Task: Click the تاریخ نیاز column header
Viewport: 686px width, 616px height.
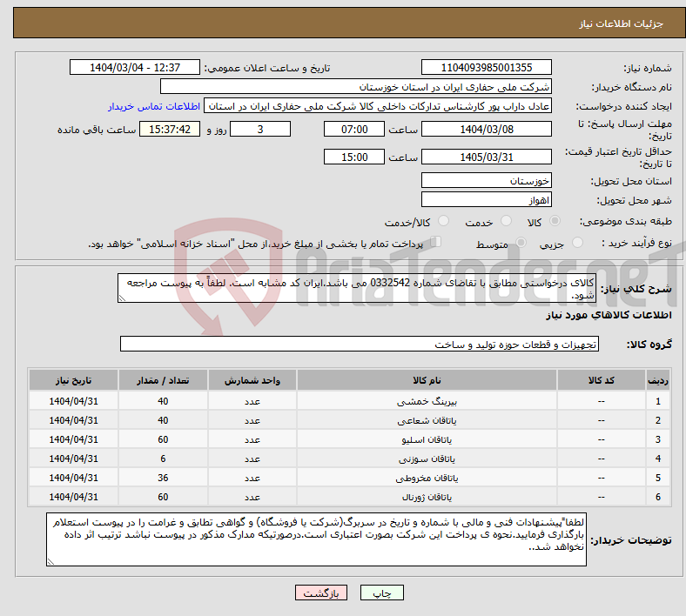Action: click(74, 381)
